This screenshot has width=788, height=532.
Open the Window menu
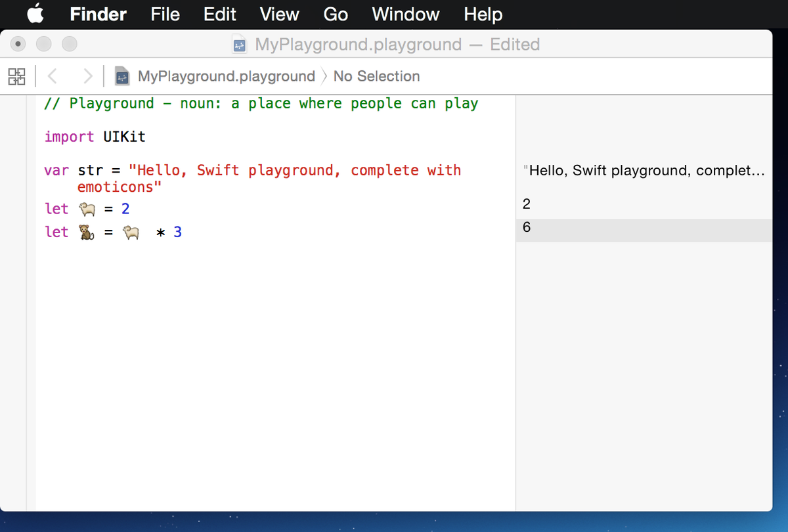(x=405, y=14)
